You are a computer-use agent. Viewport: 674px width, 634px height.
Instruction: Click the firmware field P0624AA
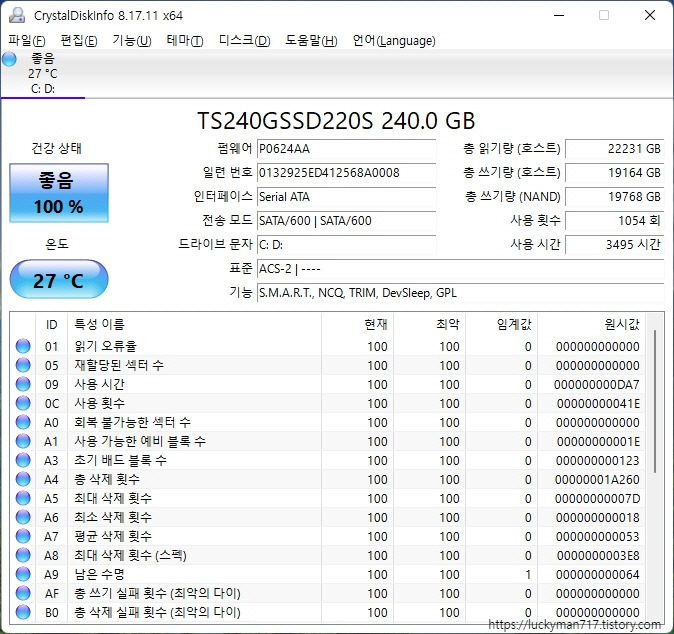[x=346, y=149]
